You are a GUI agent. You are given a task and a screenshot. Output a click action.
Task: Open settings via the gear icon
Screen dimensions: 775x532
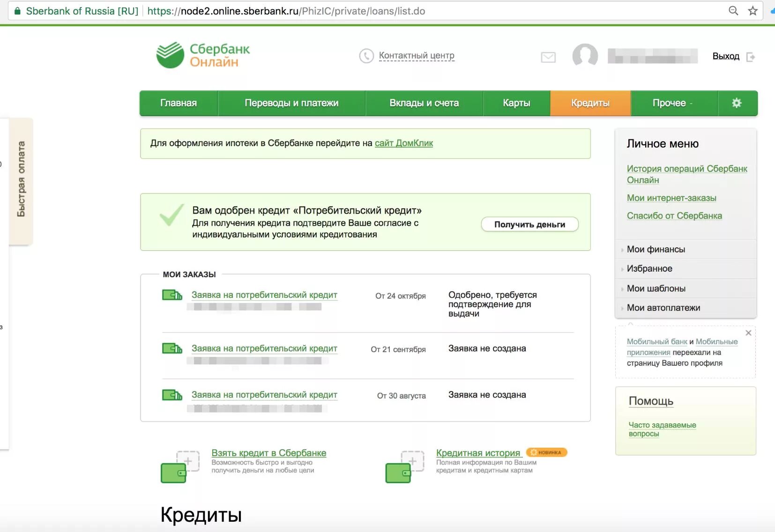[x=737, y=103]
